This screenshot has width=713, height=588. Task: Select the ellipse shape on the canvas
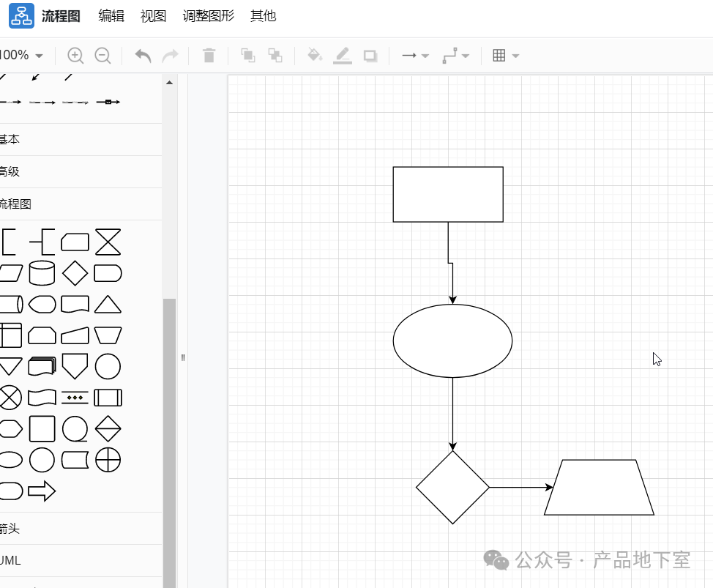pyautogui.click(x=452, y=341)
